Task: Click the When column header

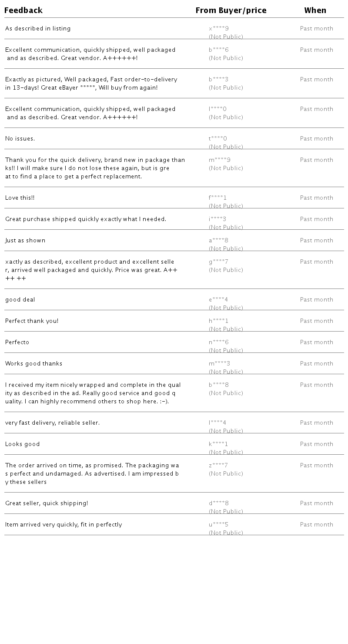Action: pyautogui.click(x=315, y=10)
